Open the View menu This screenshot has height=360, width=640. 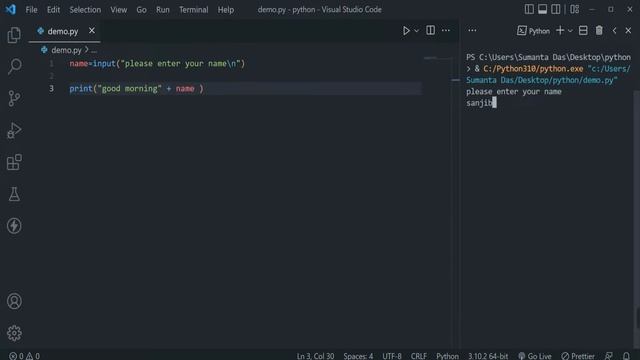118,9
